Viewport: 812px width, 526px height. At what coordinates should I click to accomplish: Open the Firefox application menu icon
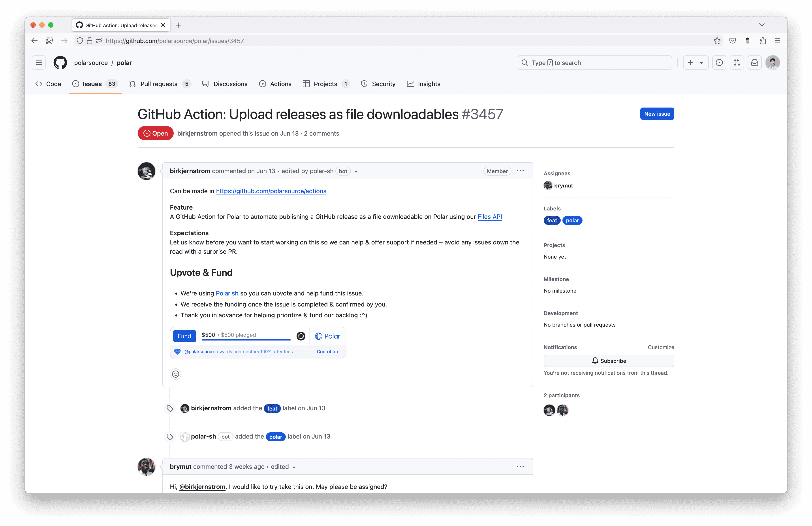click(778, 41)
